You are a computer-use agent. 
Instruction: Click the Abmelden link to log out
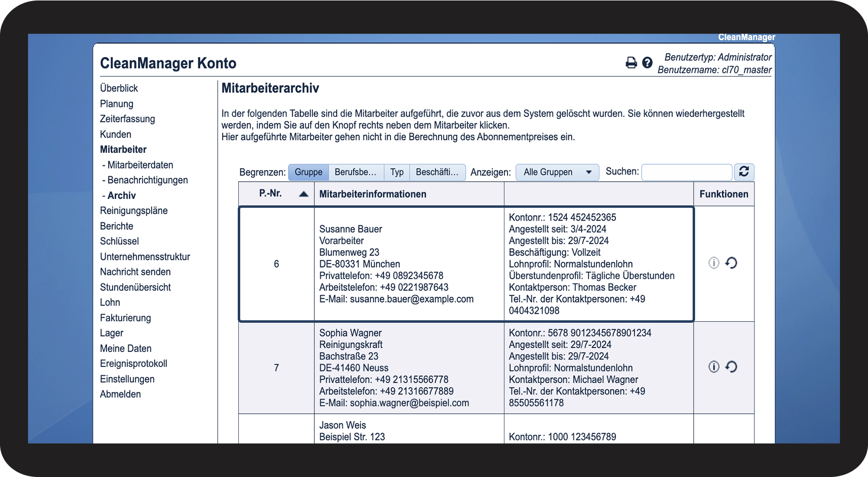[x=120, y=394]
